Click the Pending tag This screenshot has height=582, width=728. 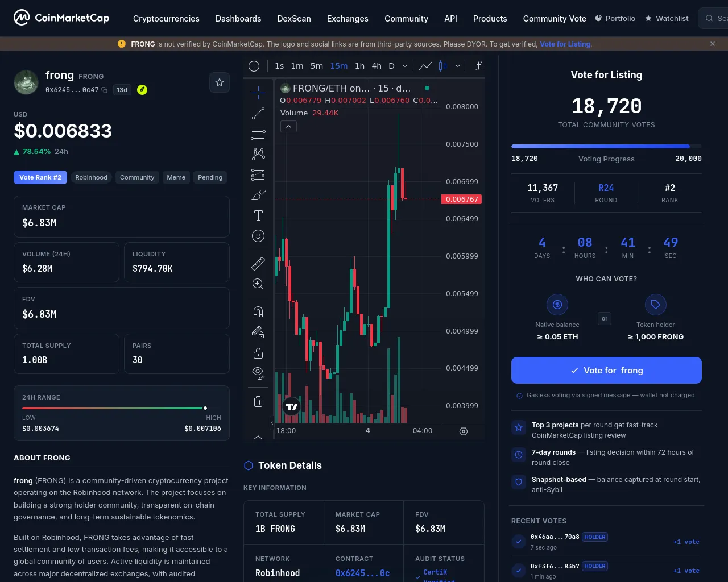click(210, 177)
